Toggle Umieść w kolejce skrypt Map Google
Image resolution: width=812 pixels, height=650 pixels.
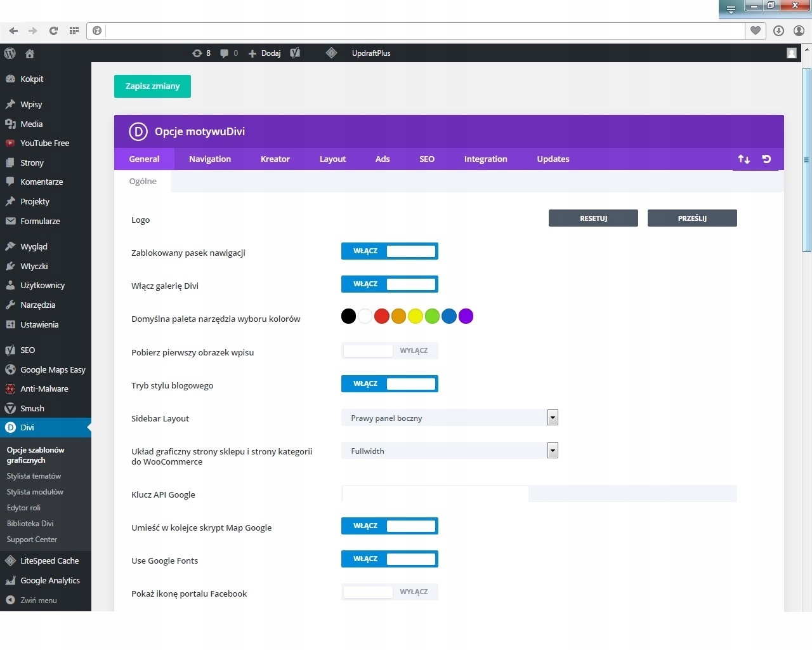390,526
